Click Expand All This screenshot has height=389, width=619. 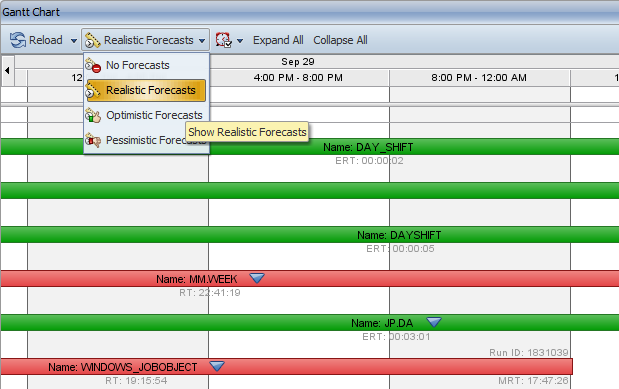278,40
